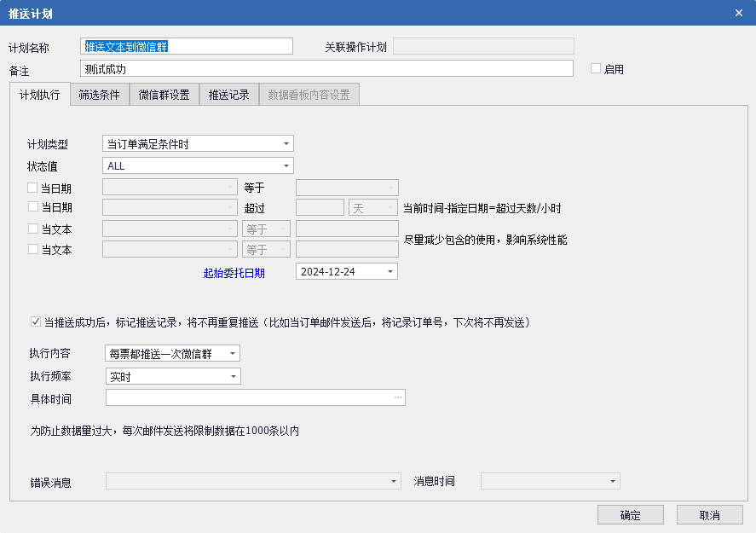Open the 状态值 ALL dropdown
Viewport: 756px width, 533px height.
tap(286, 166)
